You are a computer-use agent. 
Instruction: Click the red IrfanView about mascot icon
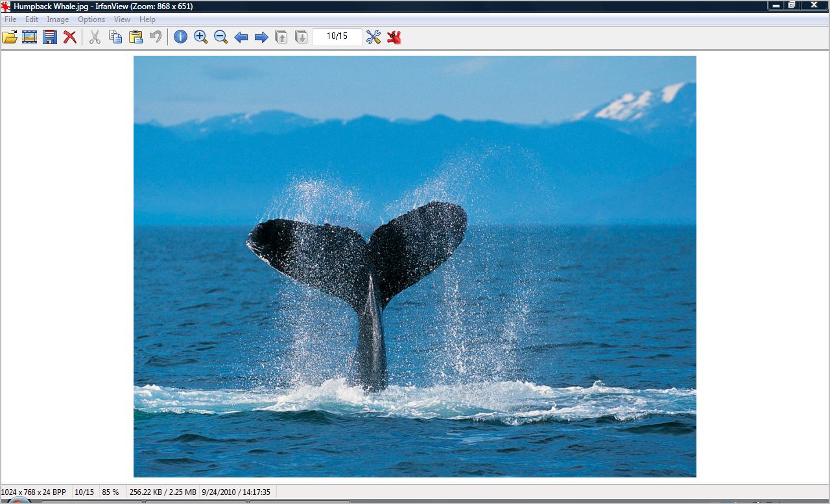point(394,37)
